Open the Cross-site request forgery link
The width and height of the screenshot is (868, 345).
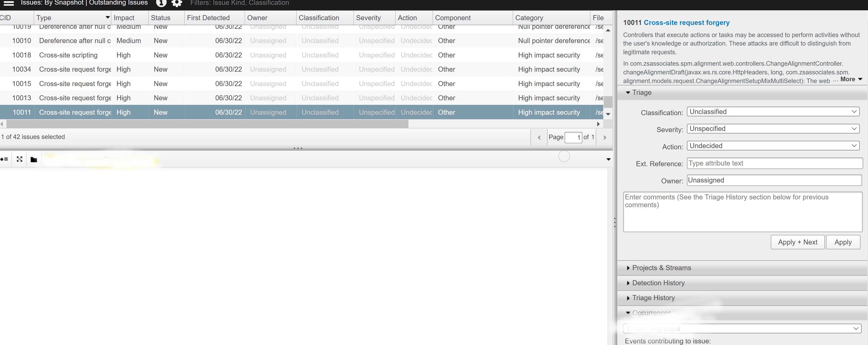pos(687,23)
